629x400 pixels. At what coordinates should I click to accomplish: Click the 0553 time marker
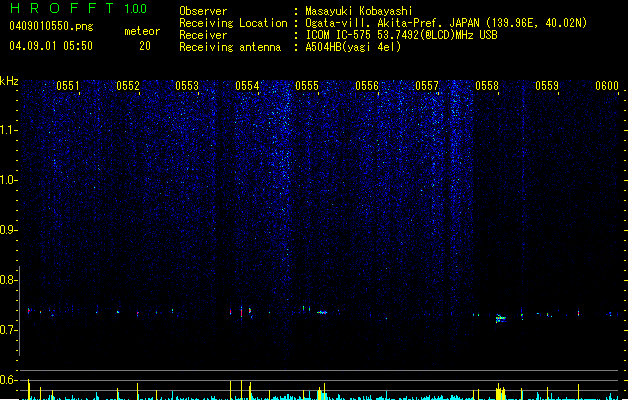coord(187,86)
